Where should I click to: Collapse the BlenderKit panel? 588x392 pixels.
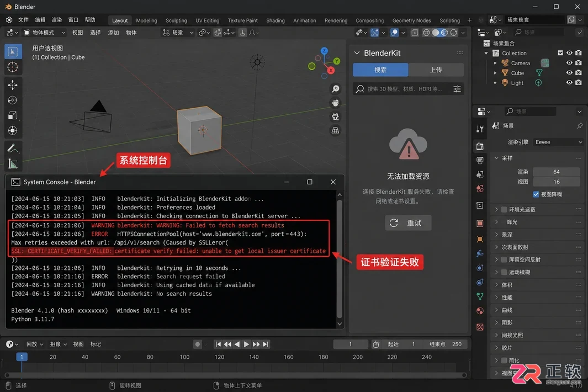coord(357,53)
